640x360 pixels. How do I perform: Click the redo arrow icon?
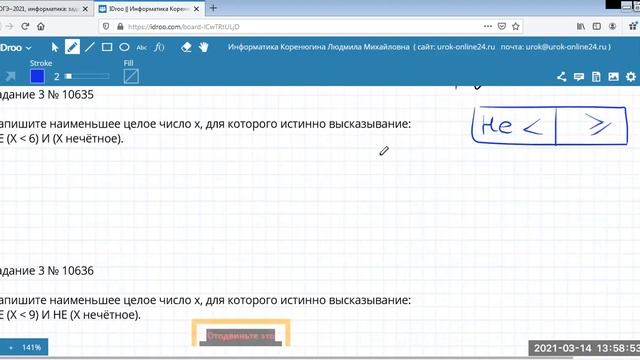10,76
